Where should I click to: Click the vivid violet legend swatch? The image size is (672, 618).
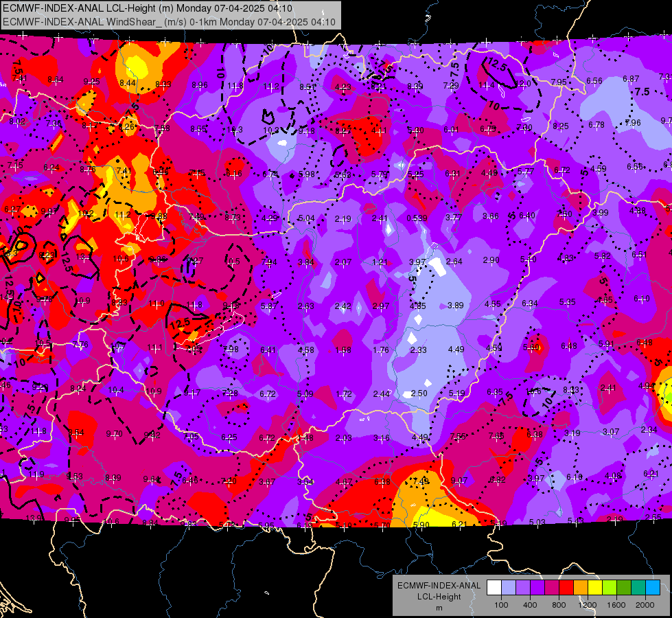537,588
